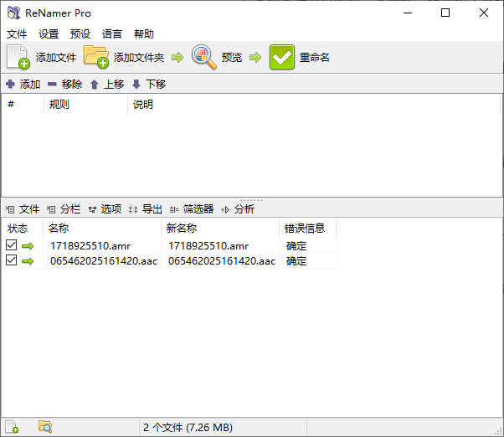Open the 筛选器 filters dropdown

(x=192, y=209)
